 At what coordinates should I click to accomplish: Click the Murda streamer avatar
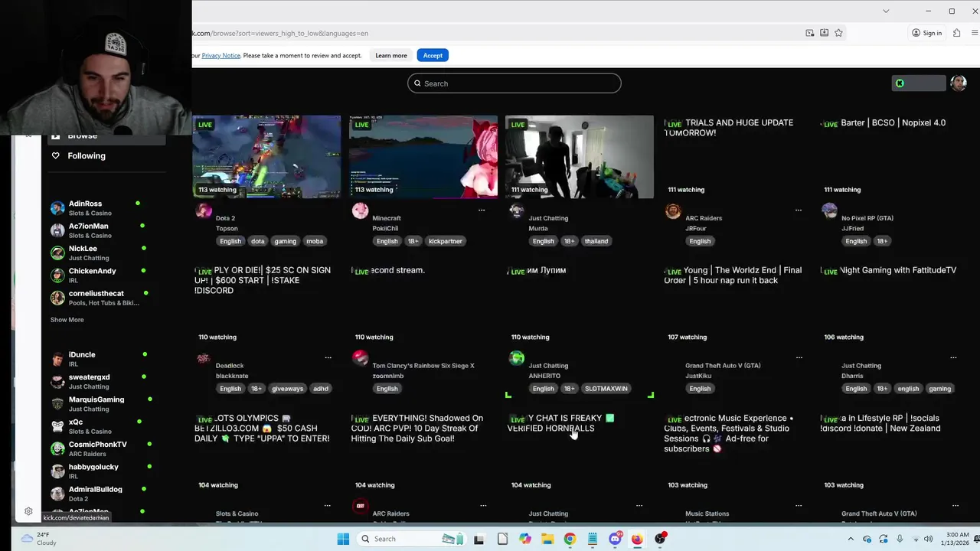point(517,210)
